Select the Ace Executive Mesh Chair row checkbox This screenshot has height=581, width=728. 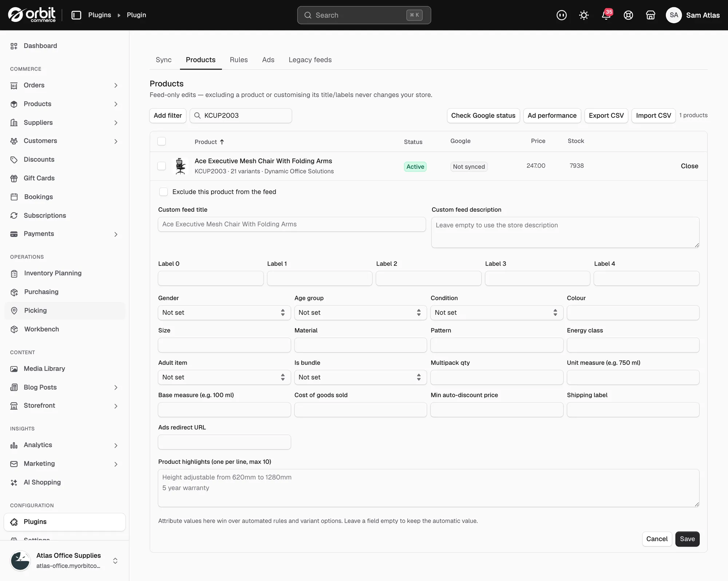tap(162, 166)
